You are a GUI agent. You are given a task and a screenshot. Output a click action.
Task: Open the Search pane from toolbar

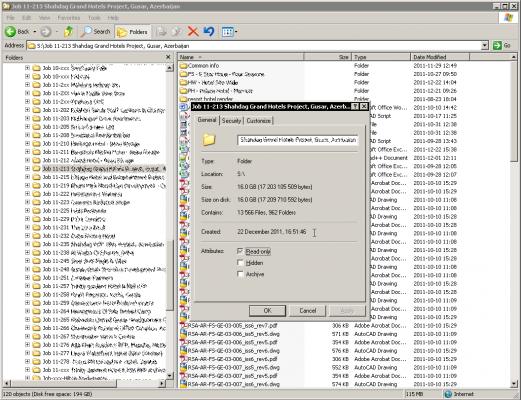pos(96,32)
